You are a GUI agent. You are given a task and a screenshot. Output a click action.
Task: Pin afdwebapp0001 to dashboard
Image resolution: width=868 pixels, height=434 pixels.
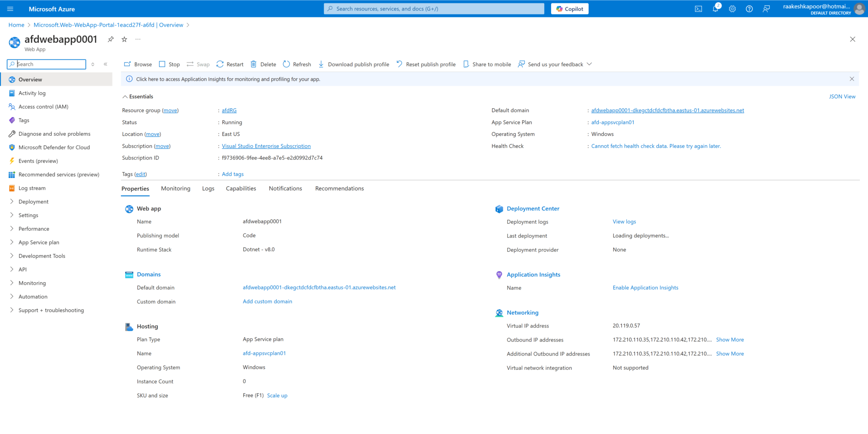pyautogui.click(x=111, y=39)
